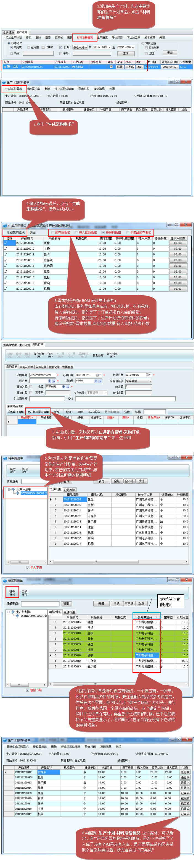Open the 采购价级别 dropdown

click(x=150, y=381)
